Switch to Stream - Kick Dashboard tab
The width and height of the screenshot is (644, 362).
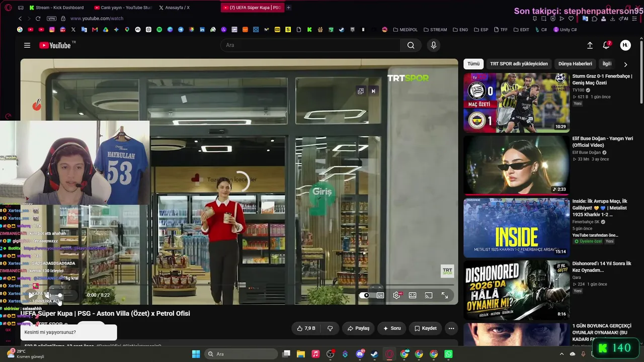coord(56,8)
